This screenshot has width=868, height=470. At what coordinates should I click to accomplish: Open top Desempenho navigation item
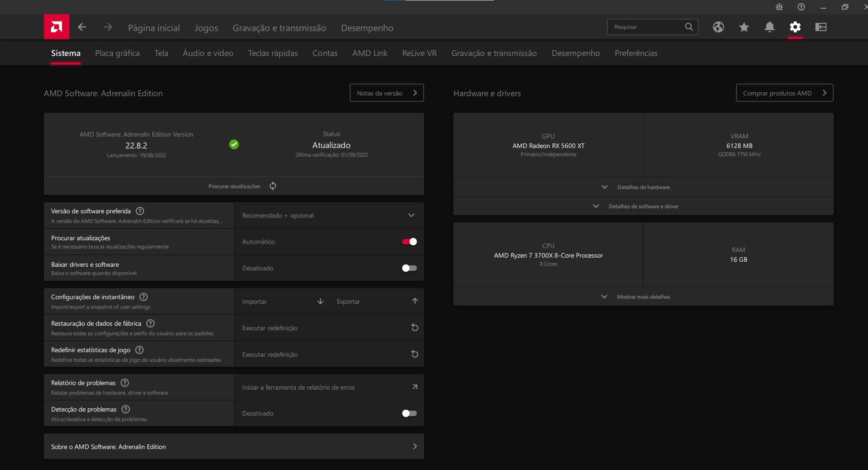367,28
